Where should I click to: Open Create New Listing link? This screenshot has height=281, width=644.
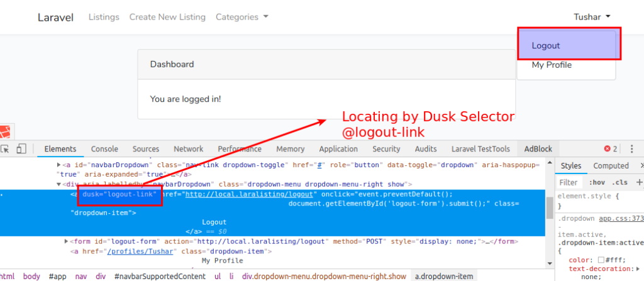[x=167, y=17]
